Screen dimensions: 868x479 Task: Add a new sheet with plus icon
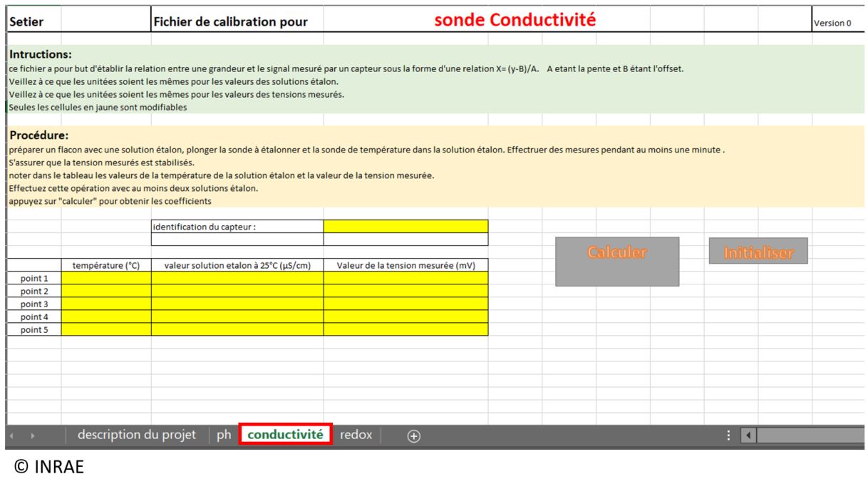click(x=413, y=436)
